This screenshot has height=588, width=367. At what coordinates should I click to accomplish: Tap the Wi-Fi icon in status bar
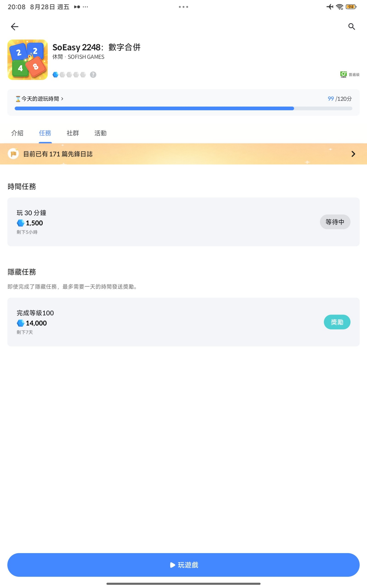pos(339,7)
